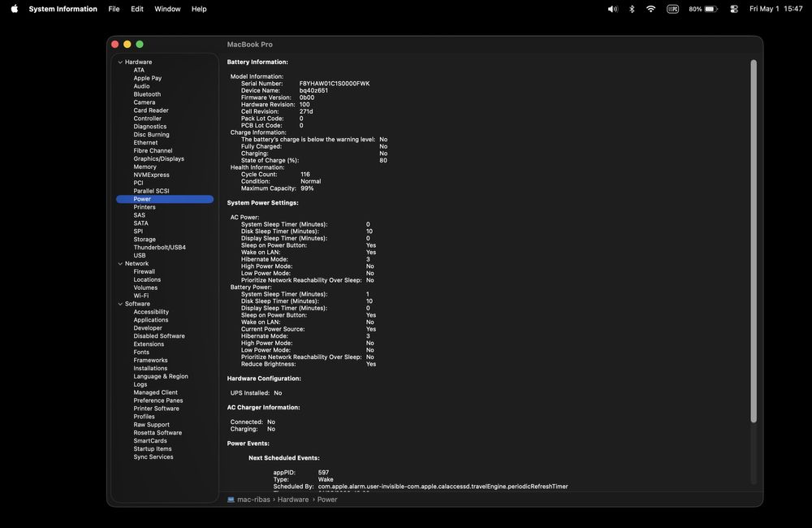Select Controller in the sidebar
This screenshot has width=812, height=528.
pos(148,119)
